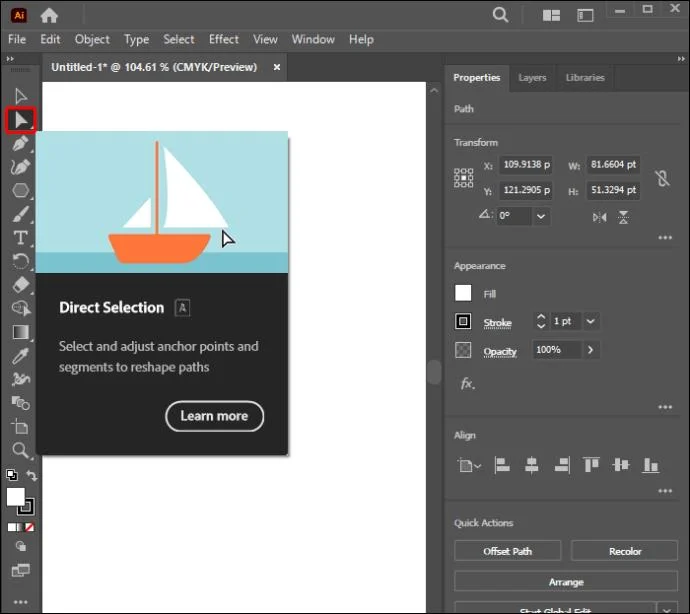Expand the toolbar with double arrows
This screenshot has height=614, width=690.
click(x=10, y=59)
